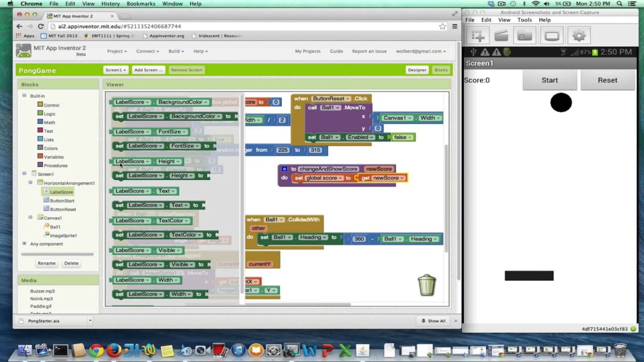Open settings gear in Android Screenshots toolbar
644x362 pixels.
(579, 36)
